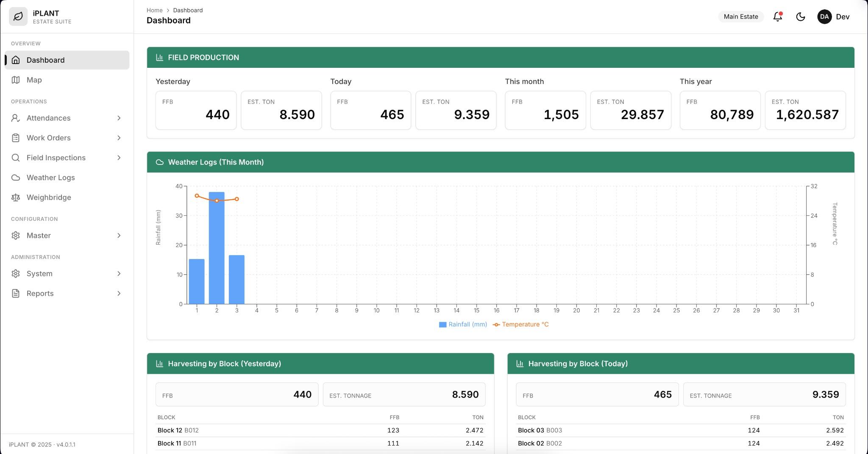Click the Dev username label

click(x=843, y=17)
